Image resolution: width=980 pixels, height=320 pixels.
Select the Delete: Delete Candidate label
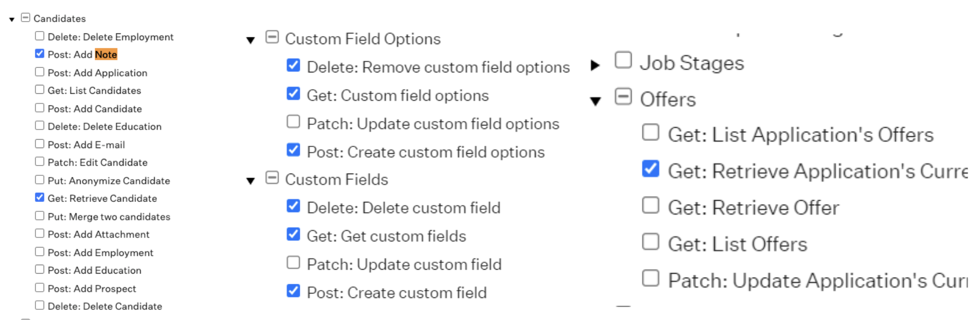pyautogui.click(x=105, y=306)
